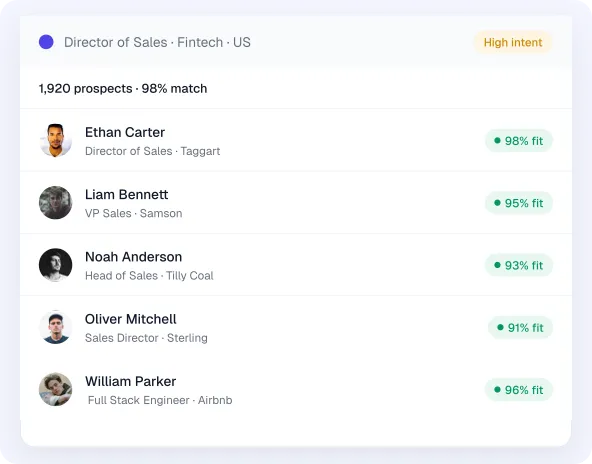This screenshot has height=464, width=592.
Task: Select the High intent badge
Action: pyautogui.click(x=513, y=42)
